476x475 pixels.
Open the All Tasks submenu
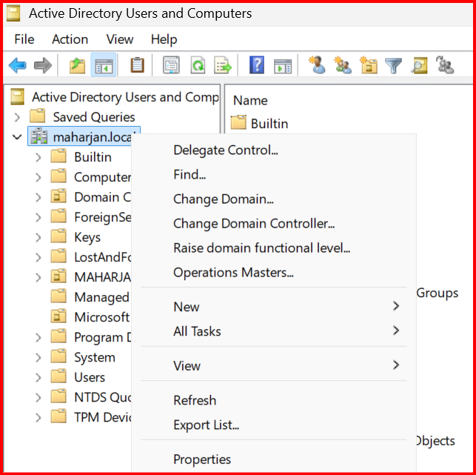click(197, 331)
